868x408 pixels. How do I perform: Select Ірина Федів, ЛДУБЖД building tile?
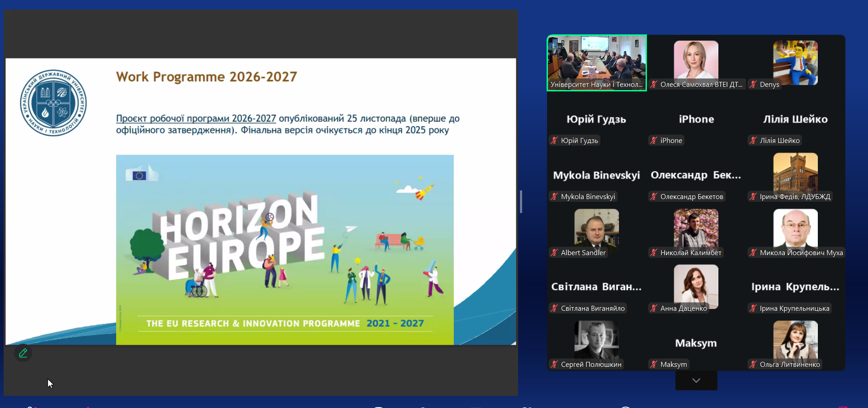click(795, 172)
